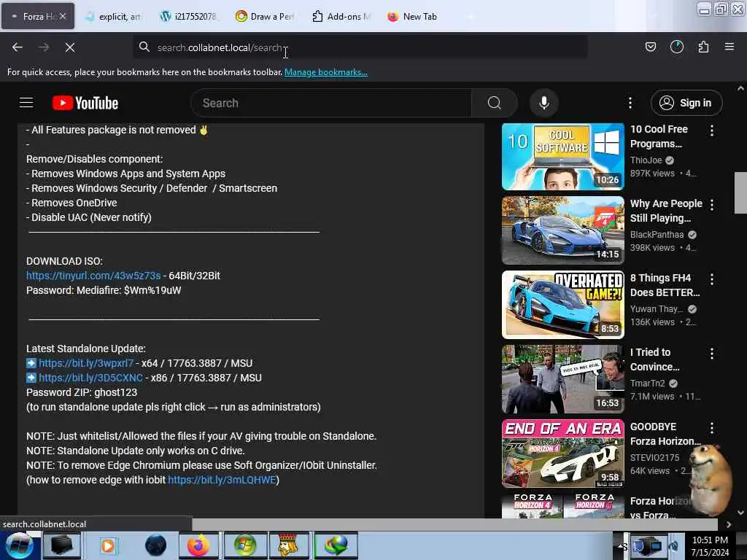Switch to the Add-ons Manager tab
Image resolution: width=747 pixels, height=560 pixels.
pos(341,16)
